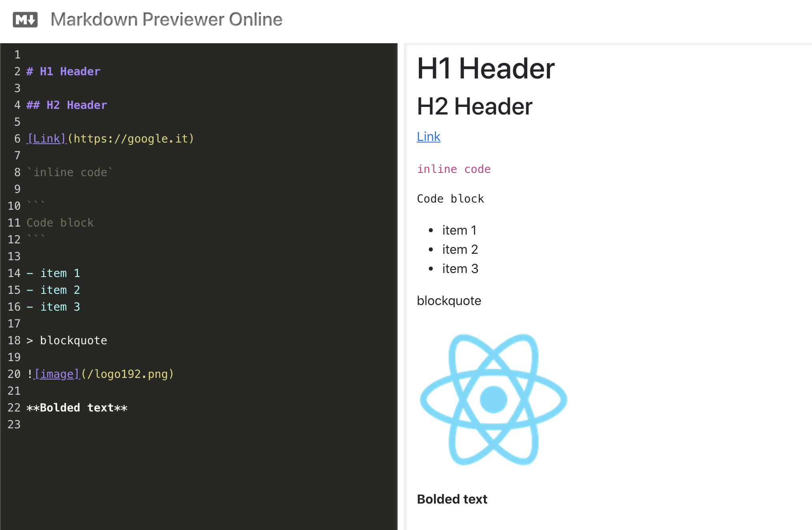Click 'item 2' bullet in preview
Image resolution: width=812 pixels, height=530 pixels.
460,249
